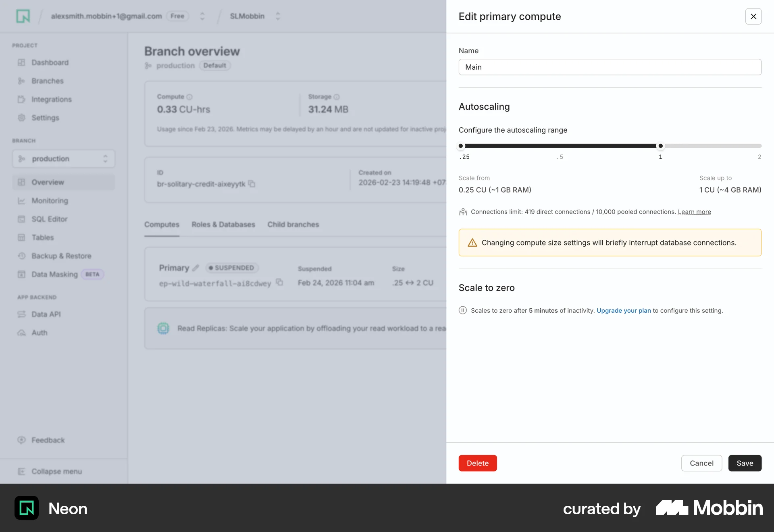Click the Free plan badge
Viewport: 774px width, 532px height.
click(177, 16)
